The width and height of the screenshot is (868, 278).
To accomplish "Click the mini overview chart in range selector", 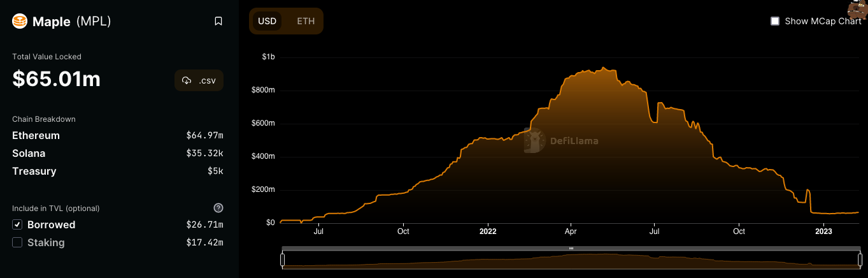I will click(x=571, y=260).
